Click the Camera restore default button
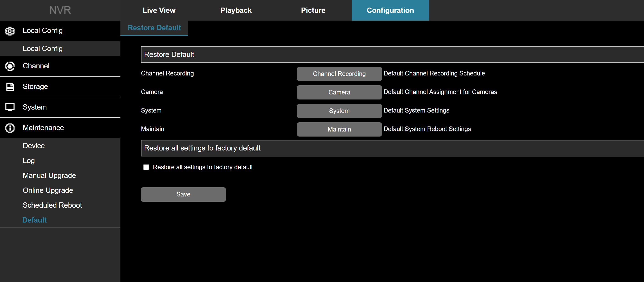Viewport: 644px width, 282px height. point(339,92)
